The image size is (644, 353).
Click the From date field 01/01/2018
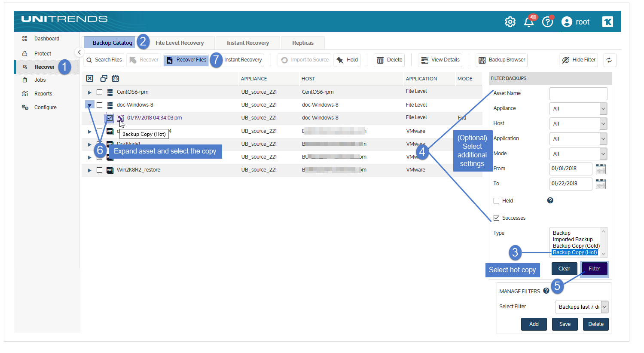[571, 169]
